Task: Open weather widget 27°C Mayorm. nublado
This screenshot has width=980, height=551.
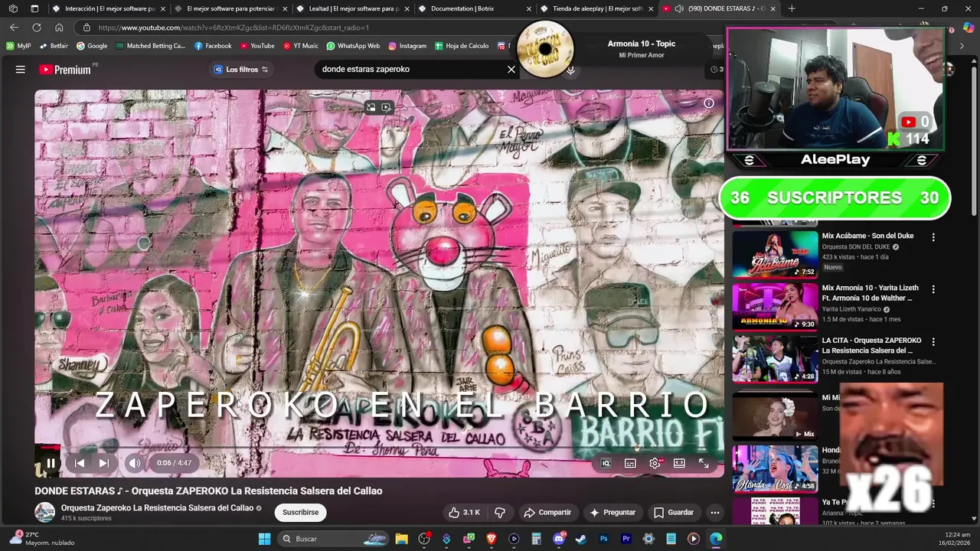Action: pyautogui.click(x=42, y=539)
